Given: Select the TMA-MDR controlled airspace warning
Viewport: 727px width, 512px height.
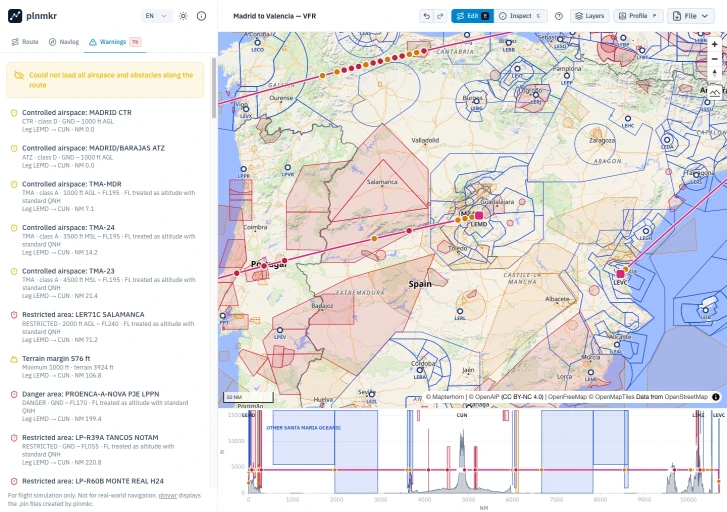Looking at the screenshot, I should [x=106, y=196].
